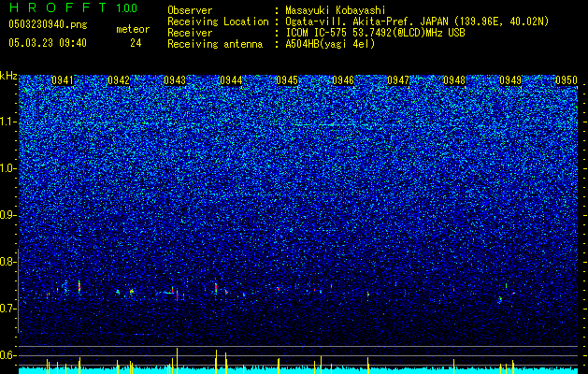Click the meteor count label
The height and width of the screenshot is (374, 588).
[133, 29]
